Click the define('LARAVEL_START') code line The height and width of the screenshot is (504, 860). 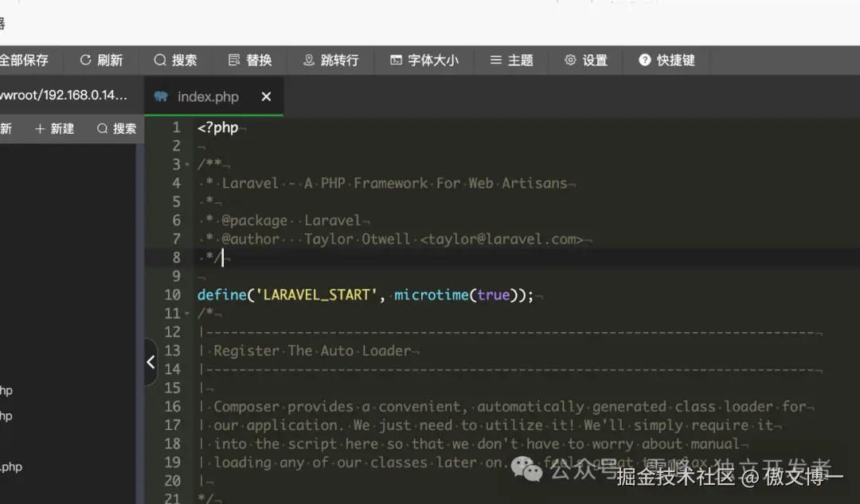coord(365,295)
